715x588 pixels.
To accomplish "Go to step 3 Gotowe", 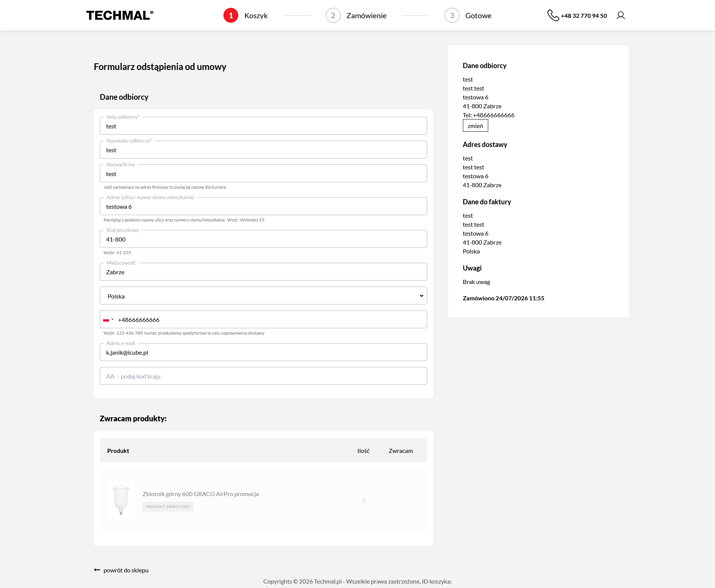I will [468, 15].
